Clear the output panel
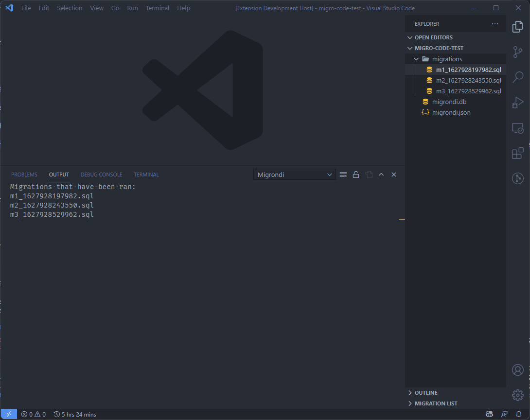530x420 pixels. click(343, 175)
